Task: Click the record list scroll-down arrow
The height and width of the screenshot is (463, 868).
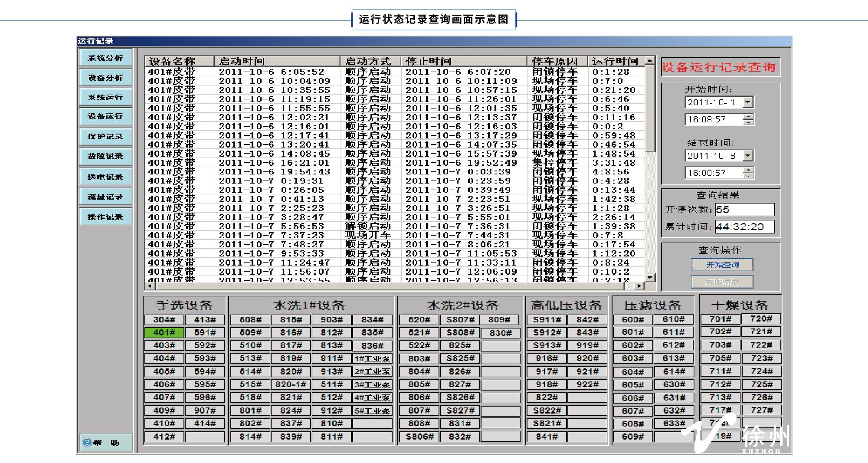Action: (650, 277)
